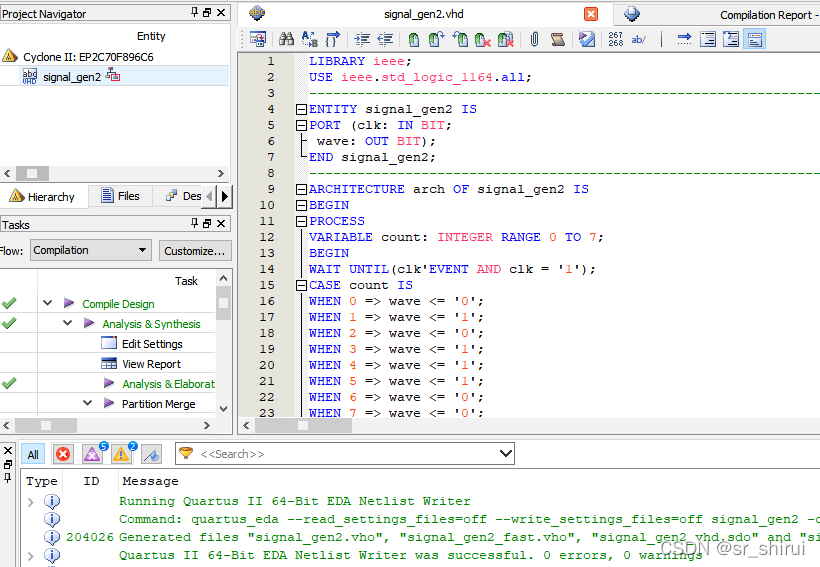Open the message search dropdown arrow
The height and width of the screenshot is (567, 820).
[x=505, y=453]
